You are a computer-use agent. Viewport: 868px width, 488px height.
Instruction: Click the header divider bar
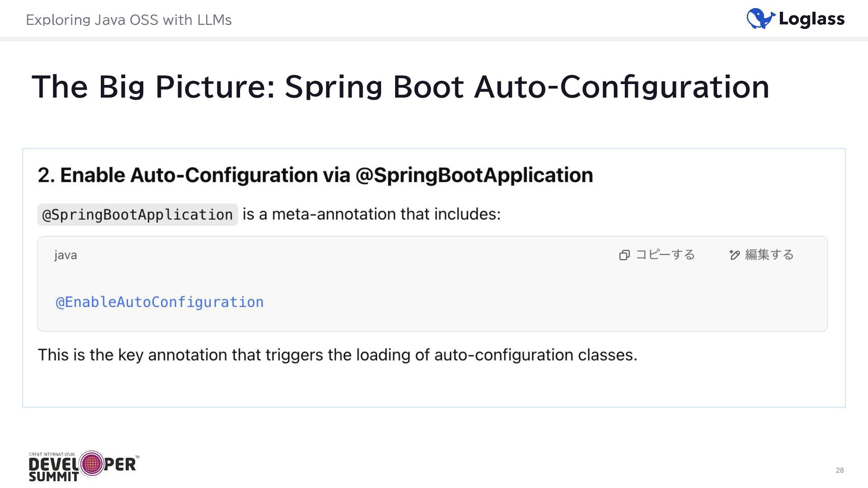[434, 39]
